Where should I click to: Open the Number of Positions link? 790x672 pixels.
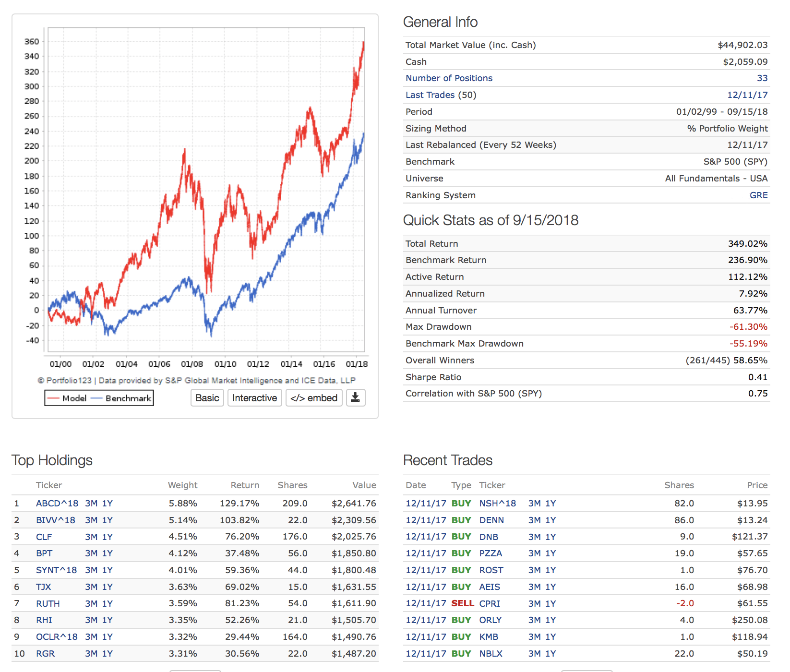coord(449,78)
